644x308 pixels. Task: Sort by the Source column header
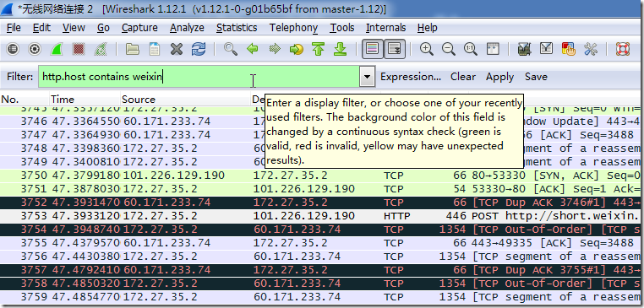186,100
